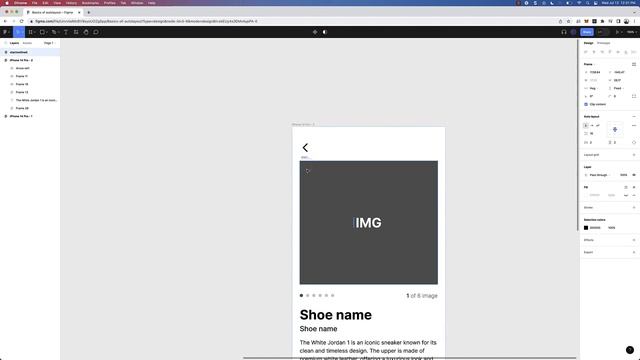
Task: Click the create component icon
Action: 315,32
